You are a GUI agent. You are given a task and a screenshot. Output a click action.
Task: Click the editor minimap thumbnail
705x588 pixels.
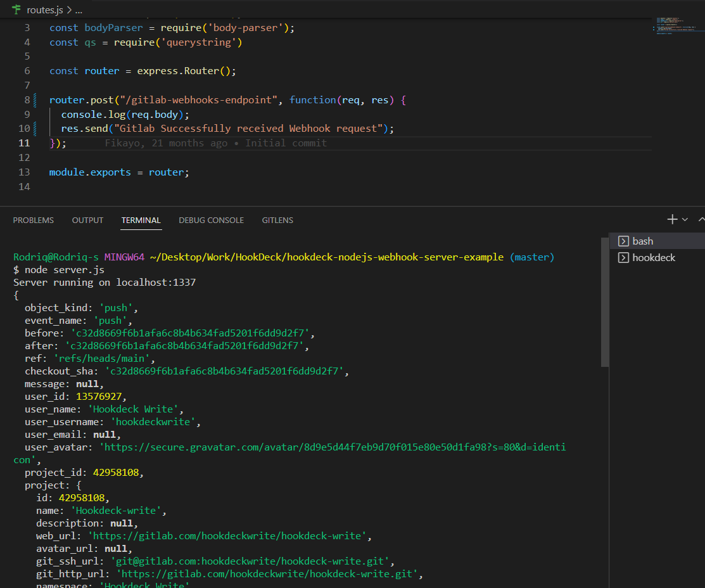point(678,25)
